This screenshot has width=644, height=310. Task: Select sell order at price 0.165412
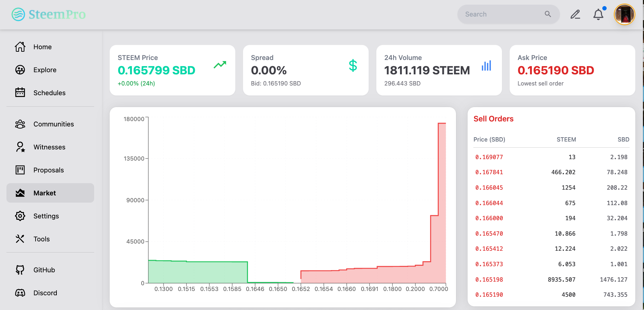[551, 249]
